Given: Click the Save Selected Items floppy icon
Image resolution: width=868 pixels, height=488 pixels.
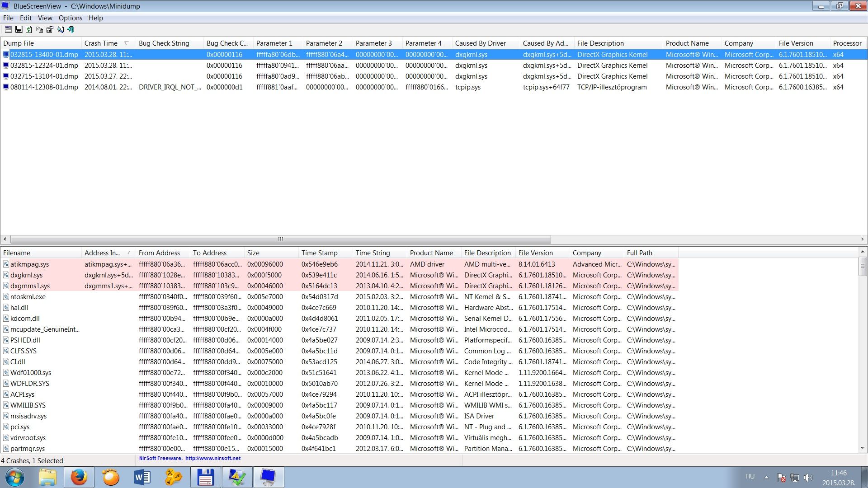Looking at the screenshot, I should point(19,29).
